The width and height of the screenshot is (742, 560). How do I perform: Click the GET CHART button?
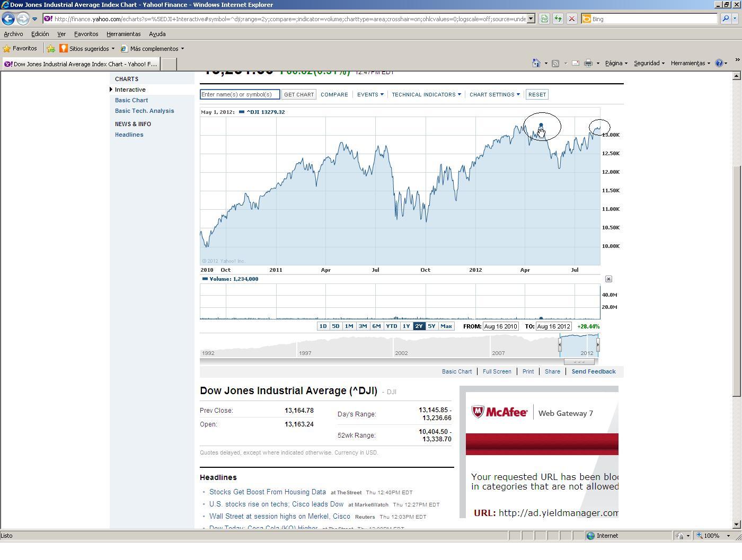[x=299, y=94]
